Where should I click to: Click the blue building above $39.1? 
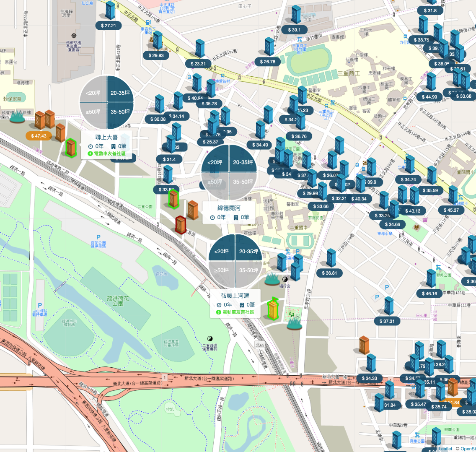coord(296,14)
